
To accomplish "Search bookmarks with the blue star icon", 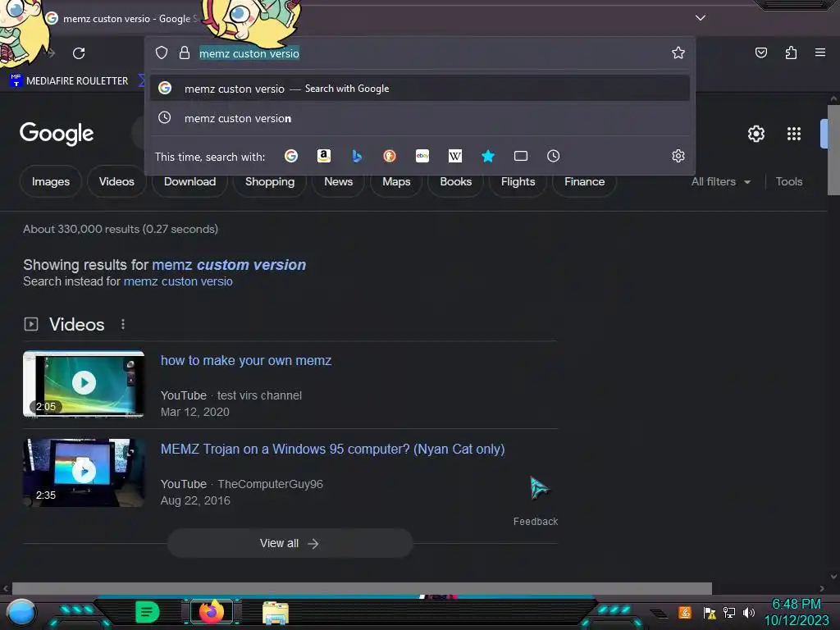I will coord(487,156).
